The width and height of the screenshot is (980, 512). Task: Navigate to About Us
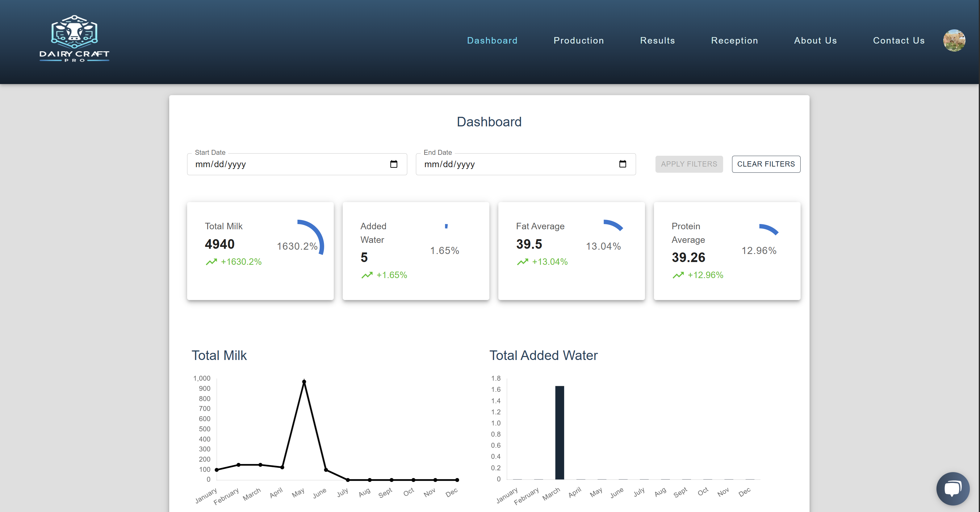tap(815, 40)
